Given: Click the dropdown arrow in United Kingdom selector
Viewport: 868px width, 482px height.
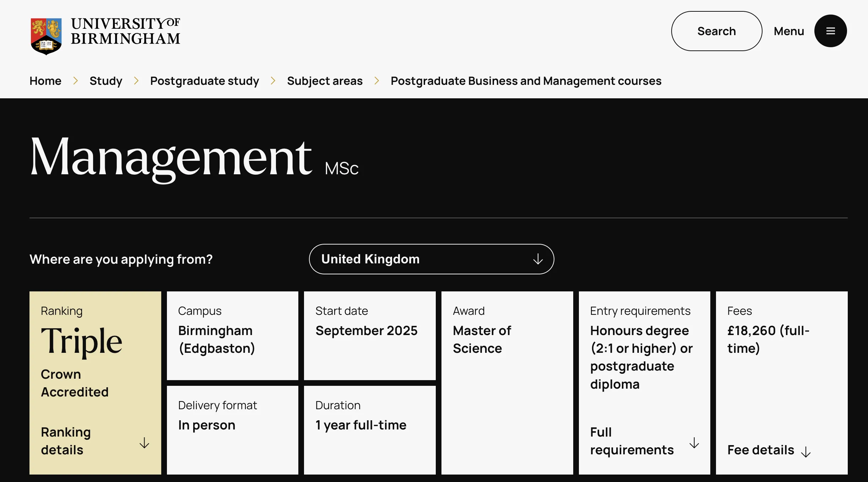Looking at the screenshot, I should coord(538,259).
